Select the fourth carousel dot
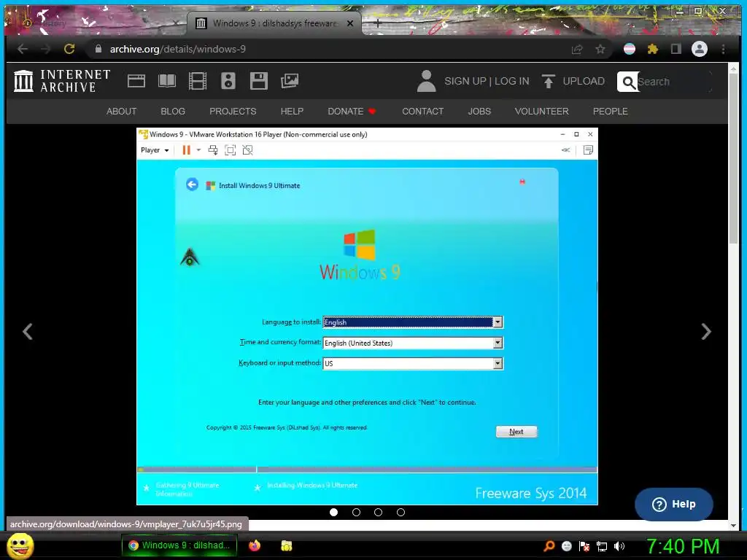The height and width of the screenshot is (560, 747). click(400, 513)
